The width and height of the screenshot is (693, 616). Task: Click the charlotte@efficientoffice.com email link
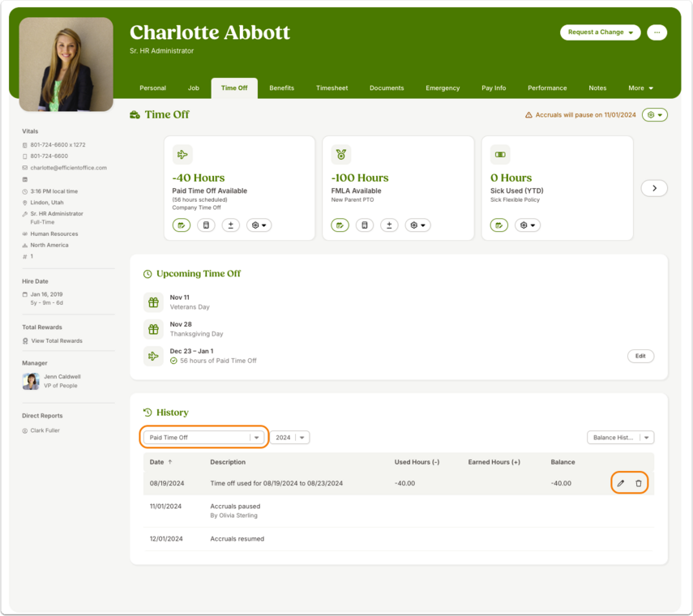pyautogui.click(x=69, y=168)
